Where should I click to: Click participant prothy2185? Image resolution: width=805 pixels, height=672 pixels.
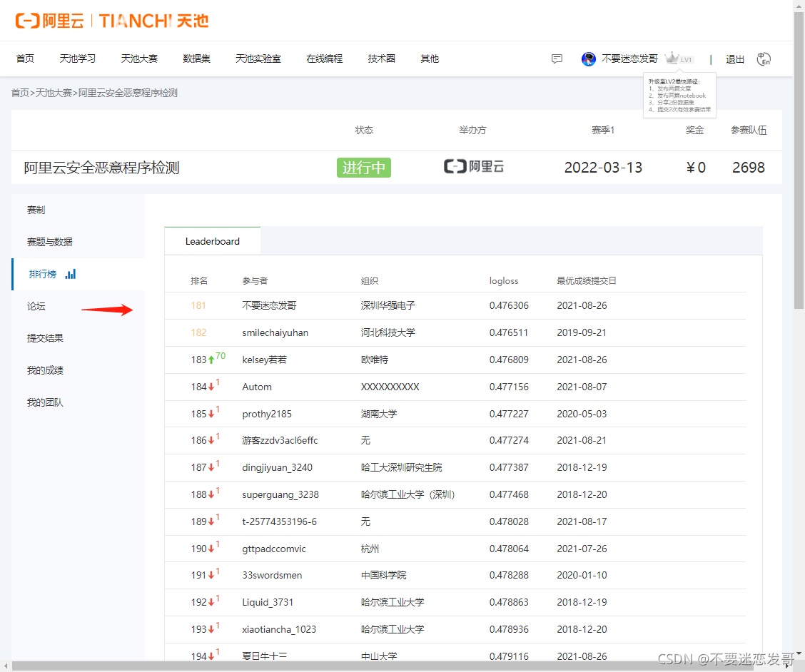point(267,414)
